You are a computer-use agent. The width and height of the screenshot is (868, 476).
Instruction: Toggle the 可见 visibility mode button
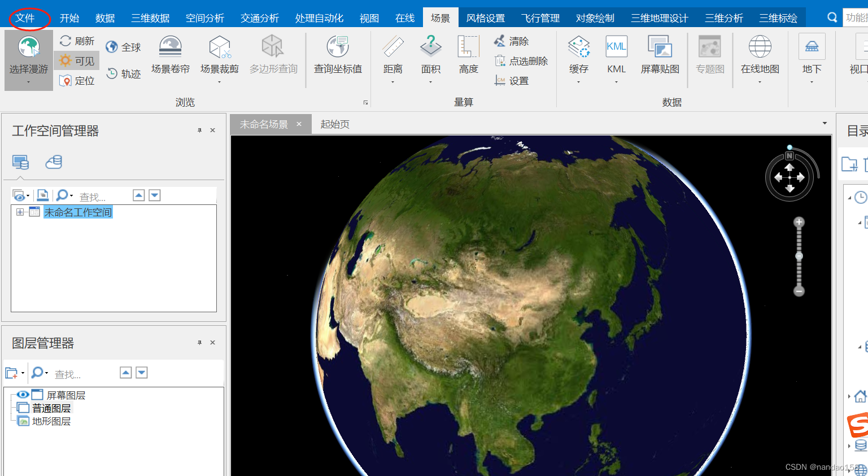click(76, 60)
